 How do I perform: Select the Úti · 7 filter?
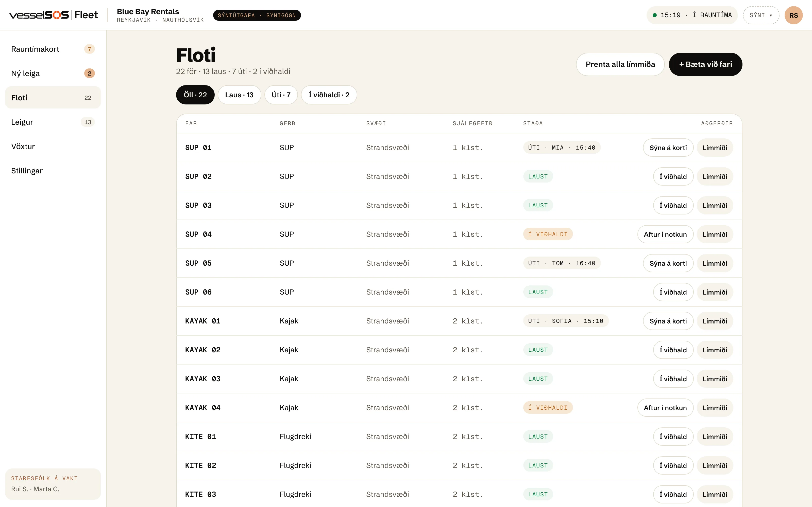(x=281, y=95)
